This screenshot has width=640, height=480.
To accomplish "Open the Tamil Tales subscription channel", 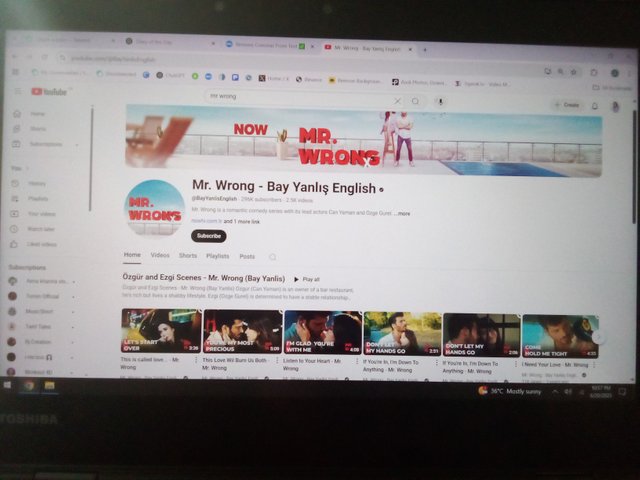I will click(x=37, y=327).
